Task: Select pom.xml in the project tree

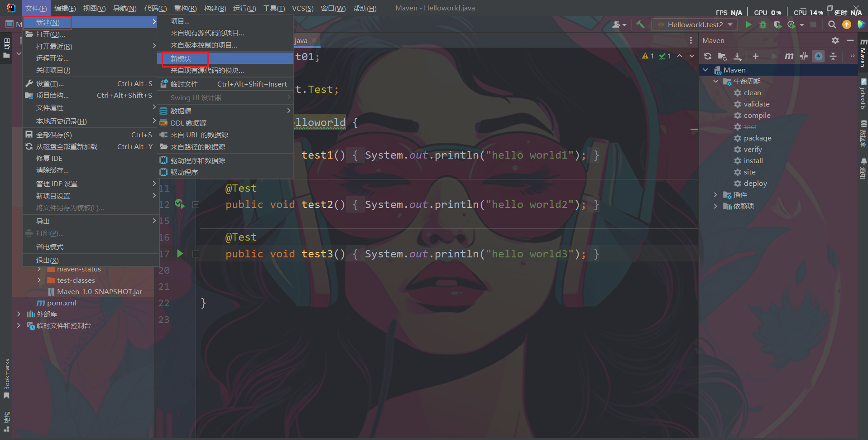Action: [x=57, y=303]
